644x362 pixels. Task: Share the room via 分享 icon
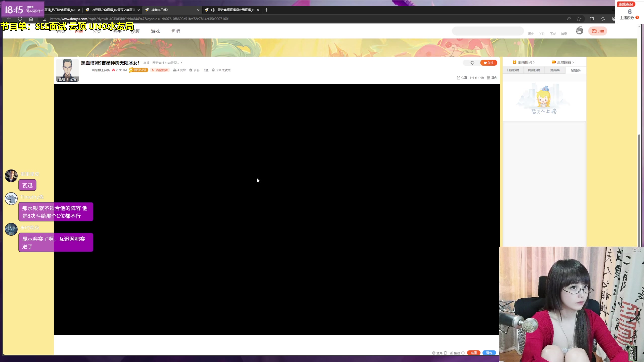[x=459, y=78]
